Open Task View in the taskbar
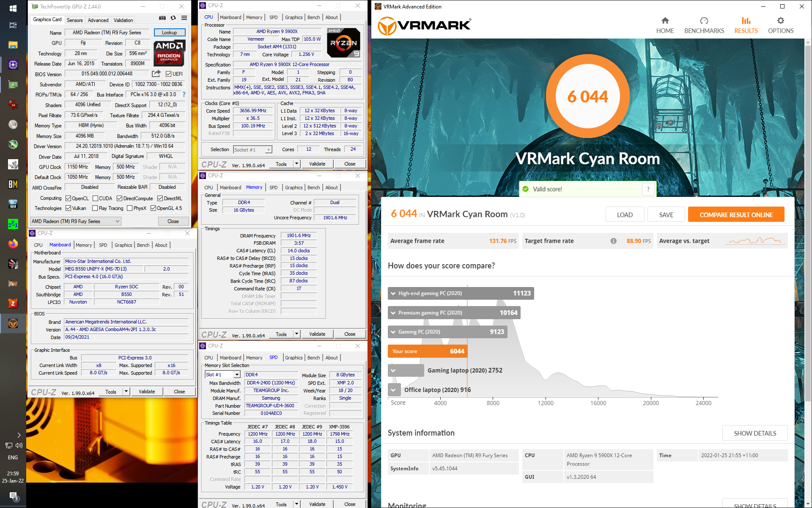This screenshot has height=508, width=812. pos(13,25)
